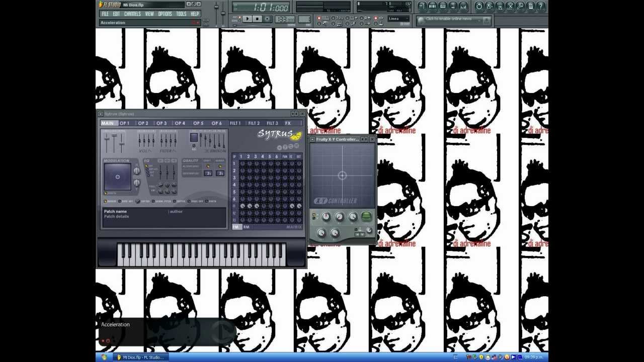Viewport: 644px width, 362px height.
Task: Click the Patch name field in Sytrus
Action: (115, 211)
